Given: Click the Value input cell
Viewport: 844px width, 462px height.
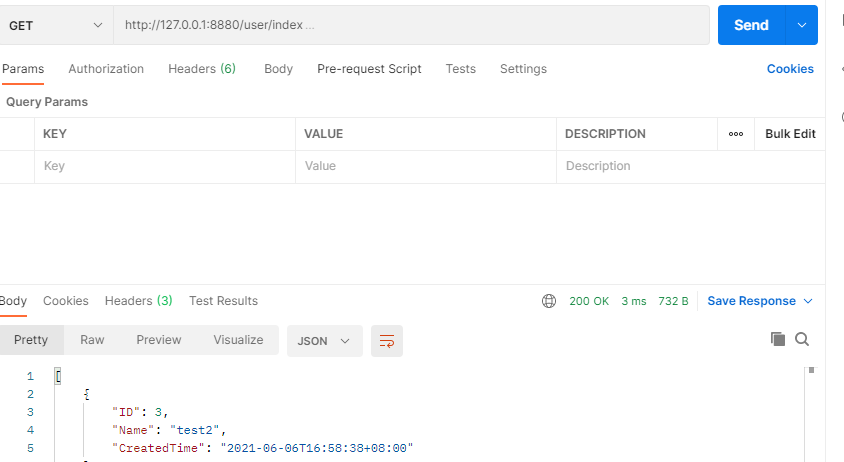Looking at the screenshot, I should click(426, 166).
